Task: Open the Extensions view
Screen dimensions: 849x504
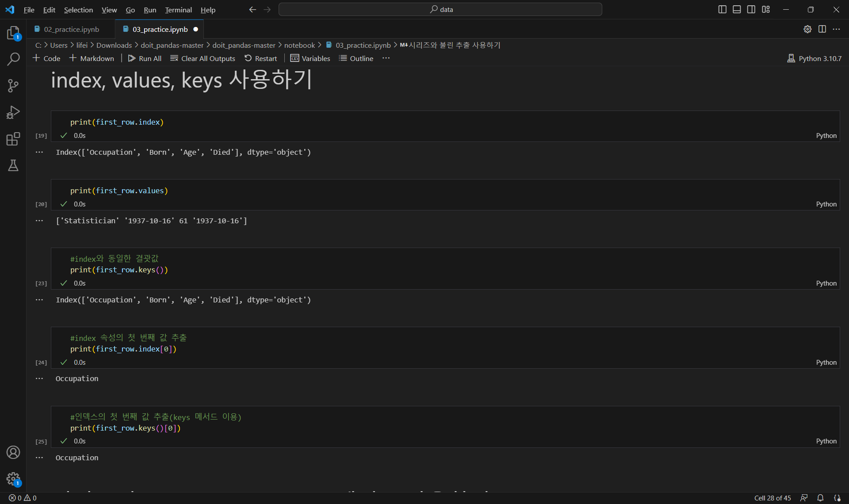Action: [x=13, y=139]
